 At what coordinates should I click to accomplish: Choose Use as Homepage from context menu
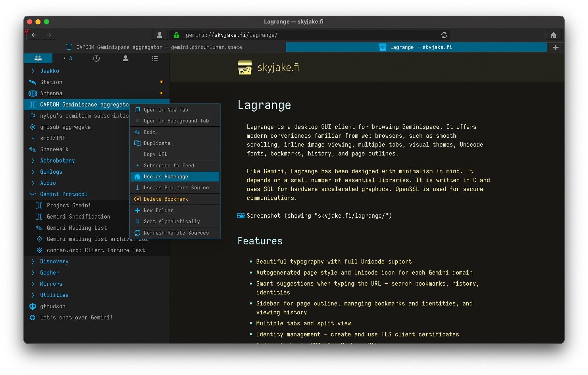coord(166,177)
